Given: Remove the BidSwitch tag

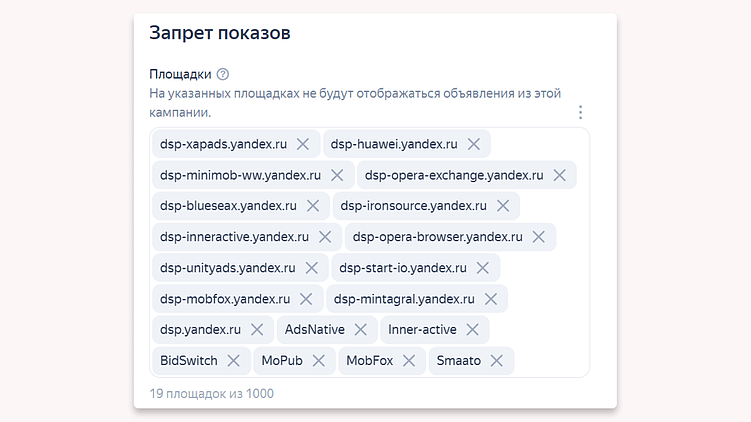Looking at the screenshot, I should (x=233, y=361).
